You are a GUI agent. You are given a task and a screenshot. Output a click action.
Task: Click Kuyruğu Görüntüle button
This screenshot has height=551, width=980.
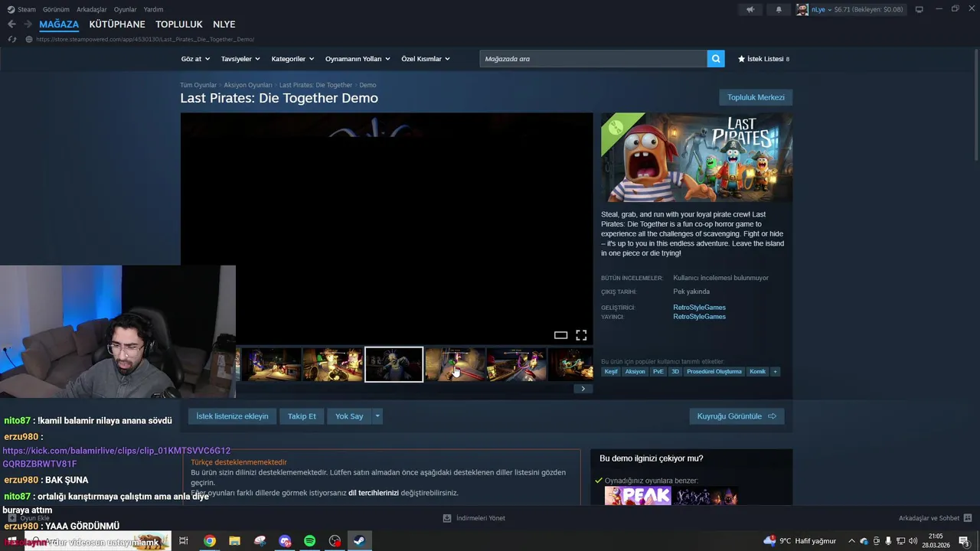[x=737, y=416]
